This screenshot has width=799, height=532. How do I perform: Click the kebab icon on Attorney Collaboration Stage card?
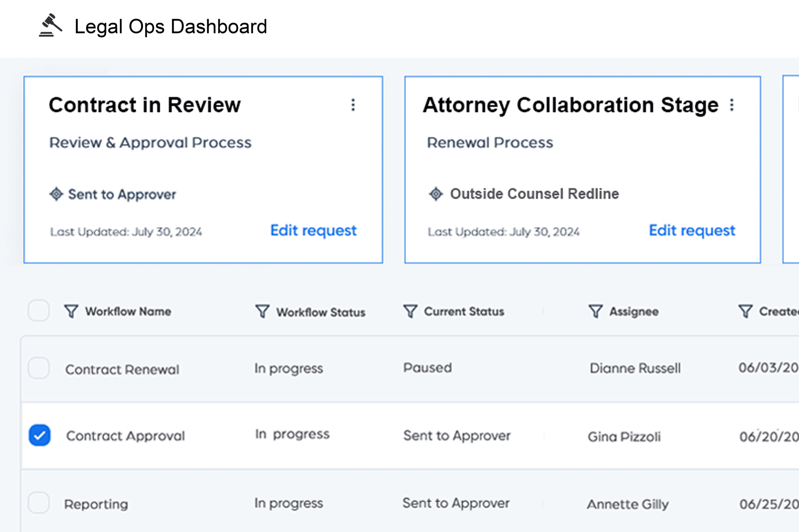pos(732,105)
